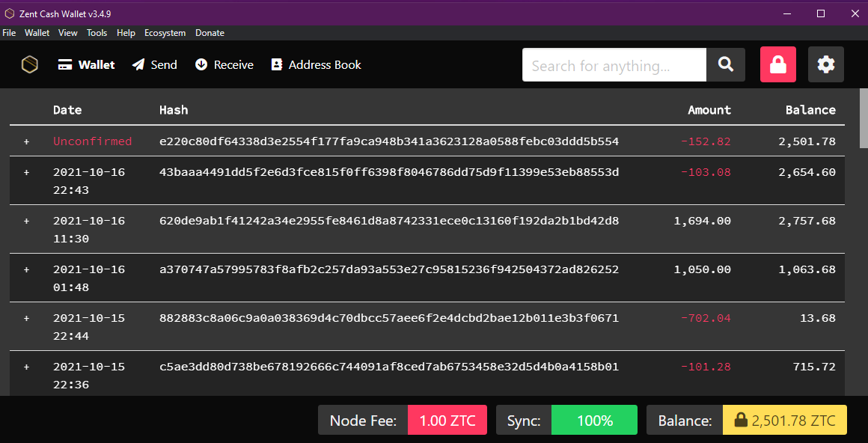
Task: Expand the 2021-10-16 22:43 transaction
Action: click(26, 172)
